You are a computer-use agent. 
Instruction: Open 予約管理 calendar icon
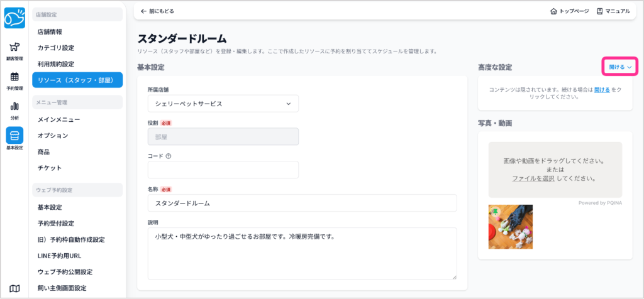pyautogui.click(x=14, y=80)
